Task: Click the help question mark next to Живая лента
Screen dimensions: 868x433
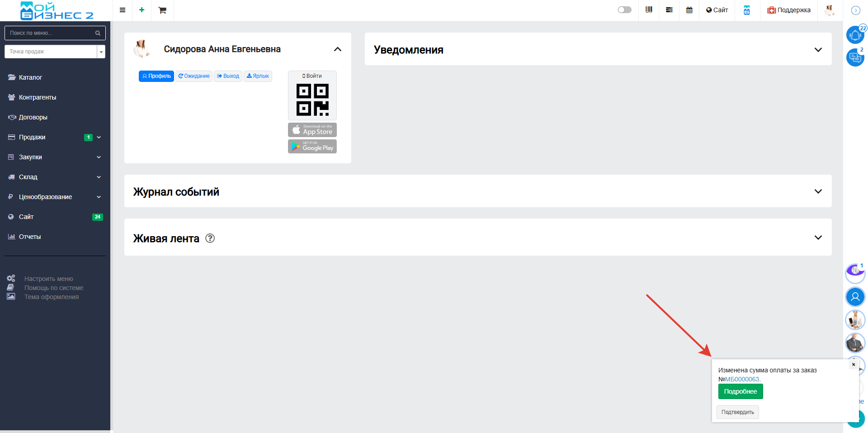Action: click(x=210, y=238)
